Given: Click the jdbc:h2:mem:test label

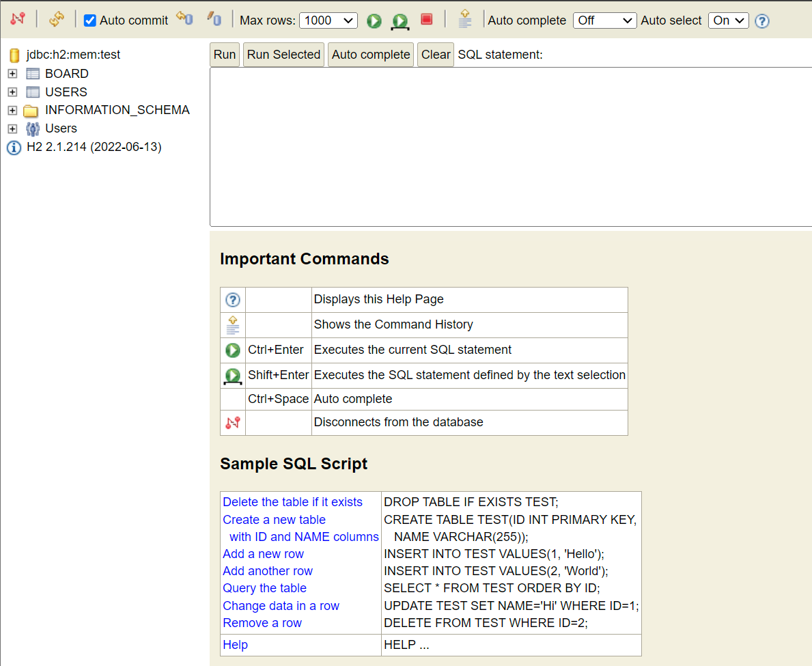Looking at the screenshot, I should pos(74,55).
